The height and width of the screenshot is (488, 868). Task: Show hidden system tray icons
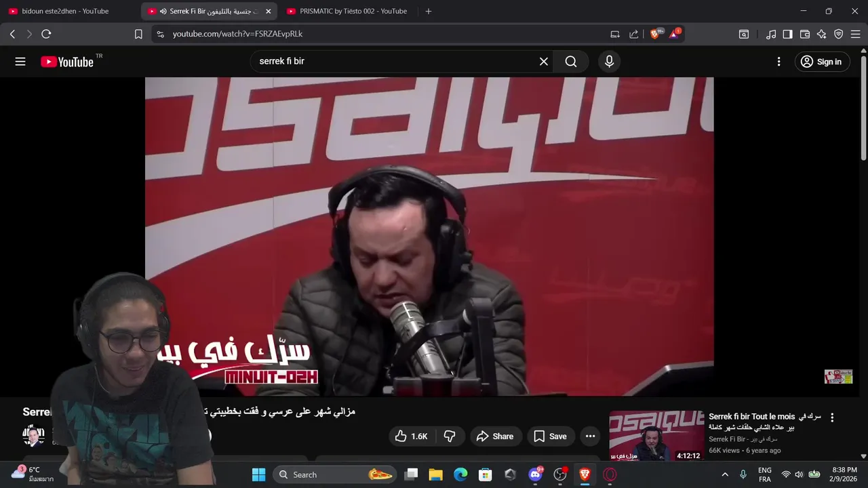[x=725, y=474]
